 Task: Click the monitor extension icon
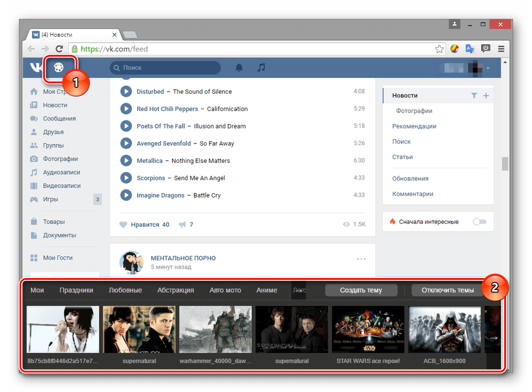(485, 48)
